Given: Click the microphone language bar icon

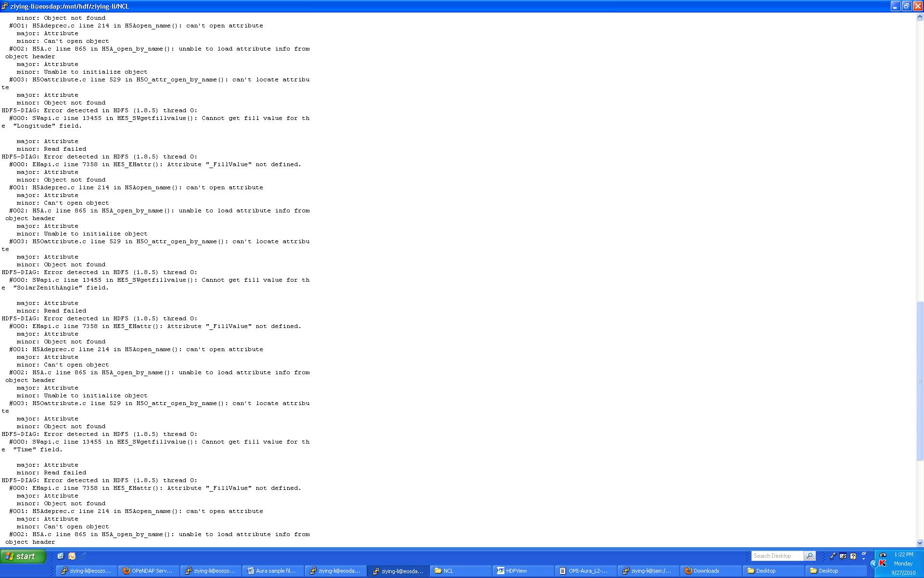Looking at the screenshot, I should click(x=833, y=556).
